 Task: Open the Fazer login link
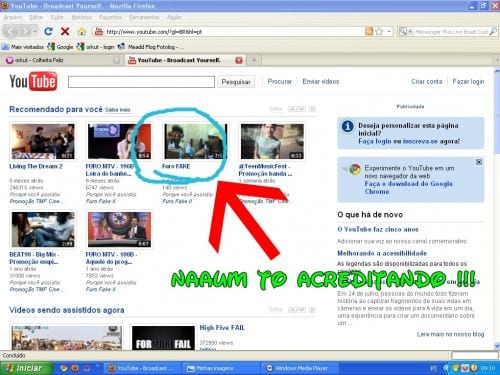coord(468,81)
